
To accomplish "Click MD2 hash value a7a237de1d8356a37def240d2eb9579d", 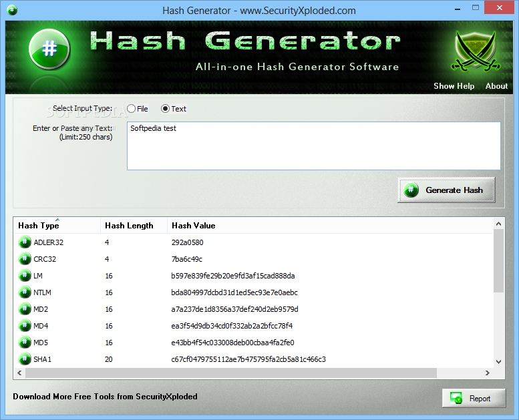I will (234, 309).
